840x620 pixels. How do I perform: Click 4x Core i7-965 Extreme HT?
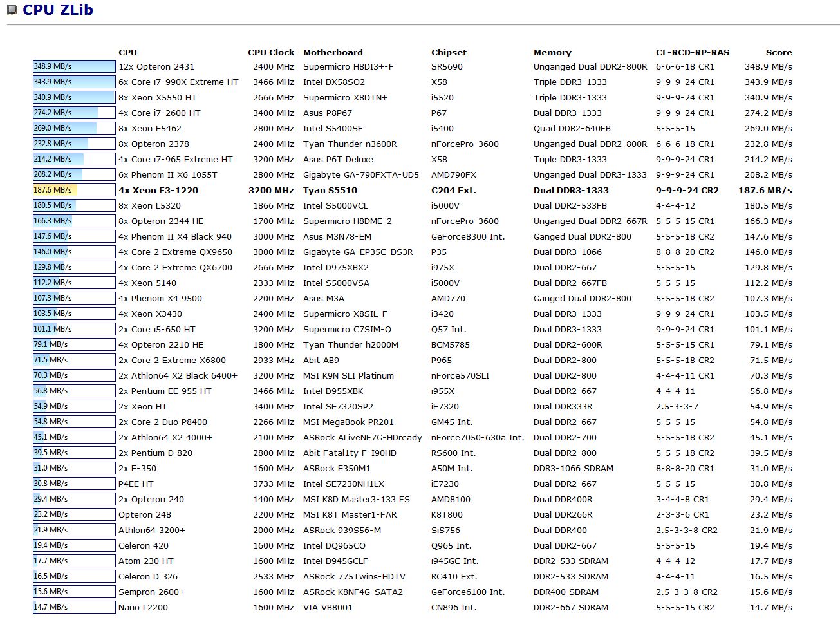click(176, 159)
